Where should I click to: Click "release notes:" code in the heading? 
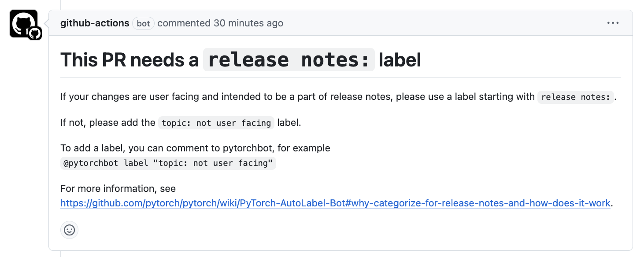(289, 60)
